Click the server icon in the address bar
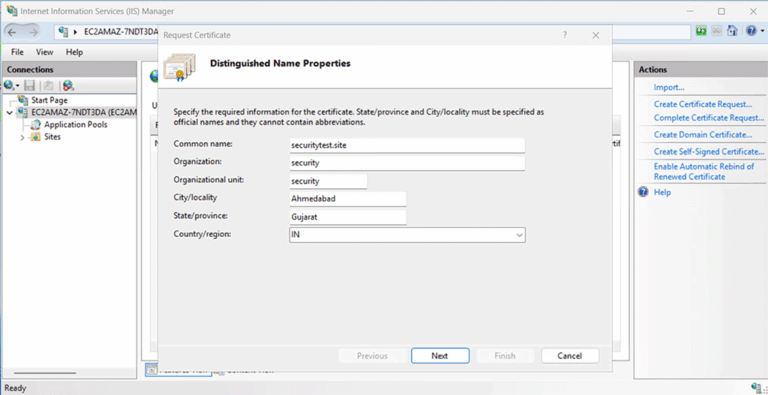The height and width of the screenshot is (395, 768). (x=63, y=32)
